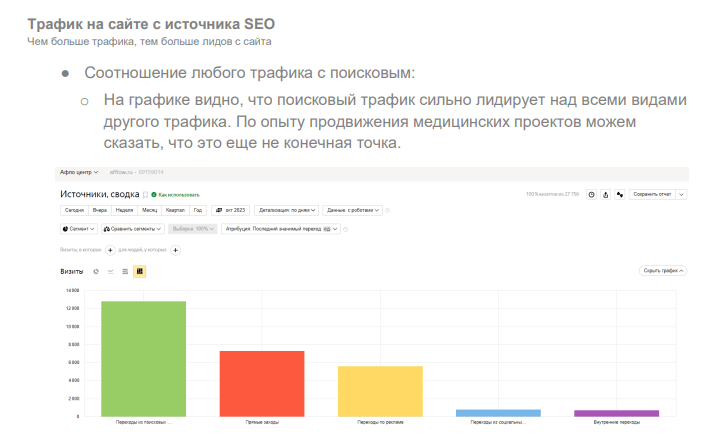Add condition plus after Визиты, в которых
The width and height of the screenshot is (711, 446).
click(x=110, y=250)
